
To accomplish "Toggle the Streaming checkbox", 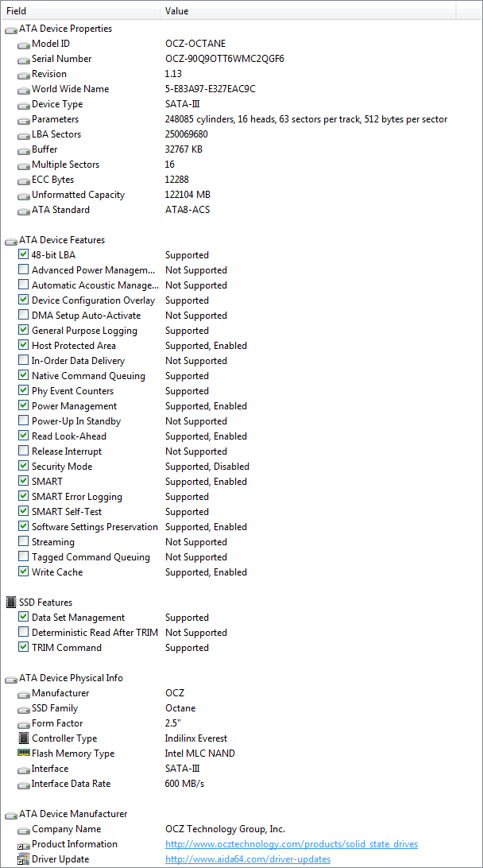I will 23,541.
